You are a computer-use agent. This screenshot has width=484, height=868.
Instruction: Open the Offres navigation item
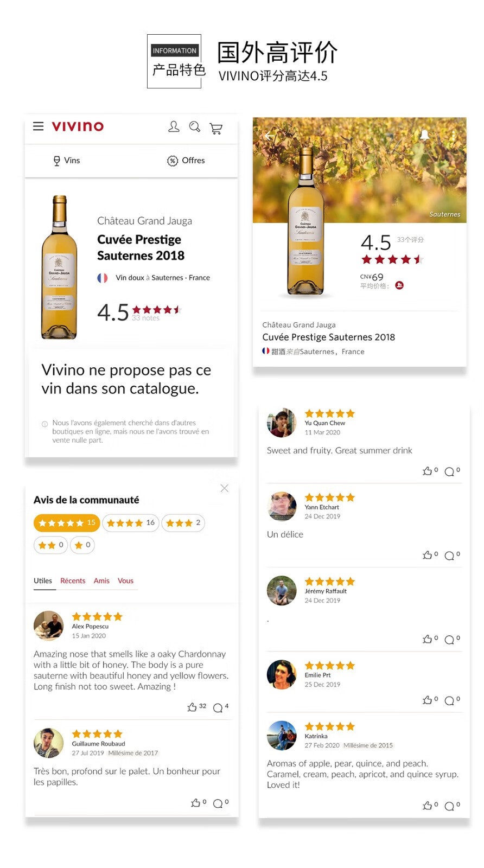186,161
